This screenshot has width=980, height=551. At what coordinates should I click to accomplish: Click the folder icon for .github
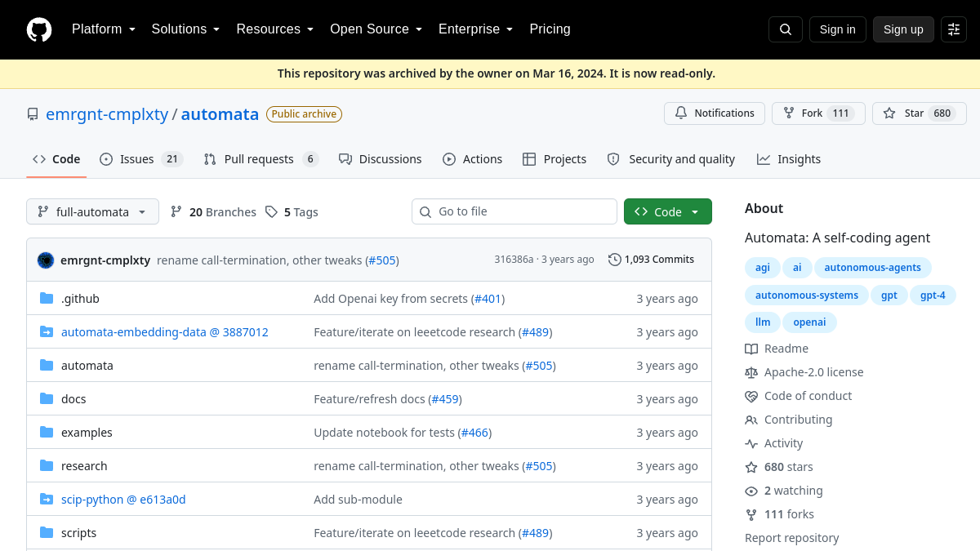47,299
